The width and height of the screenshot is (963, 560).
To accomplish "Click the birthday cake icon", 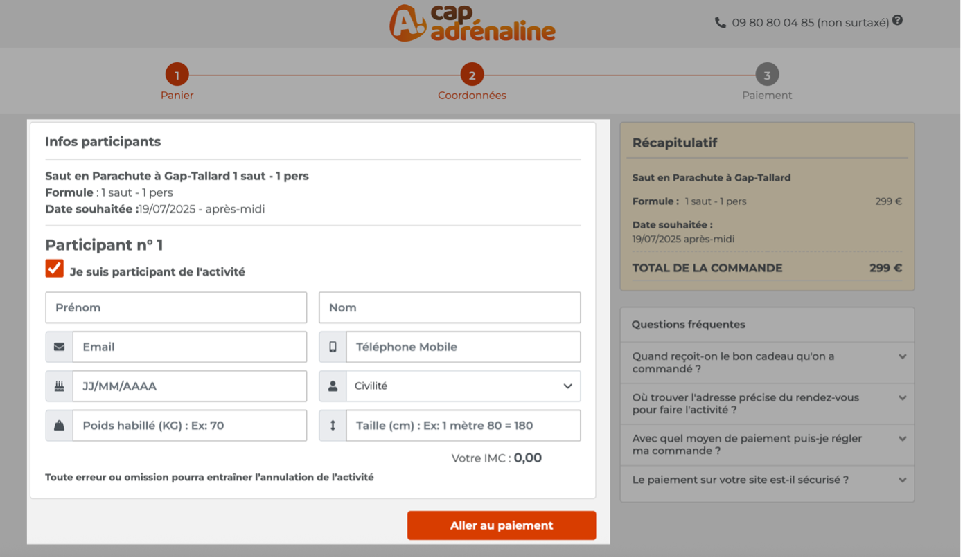I will click(x=59, y=386).
